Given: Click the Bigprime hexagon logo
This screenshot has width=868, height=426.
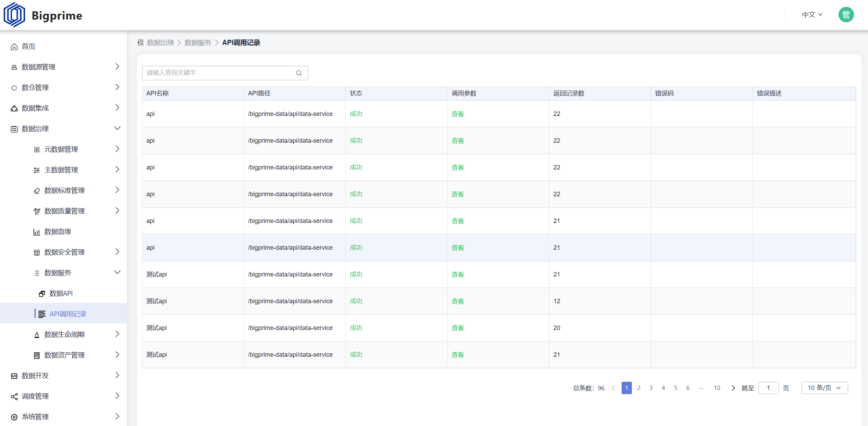Looking at the screenshot, I should tap(14, 15).
